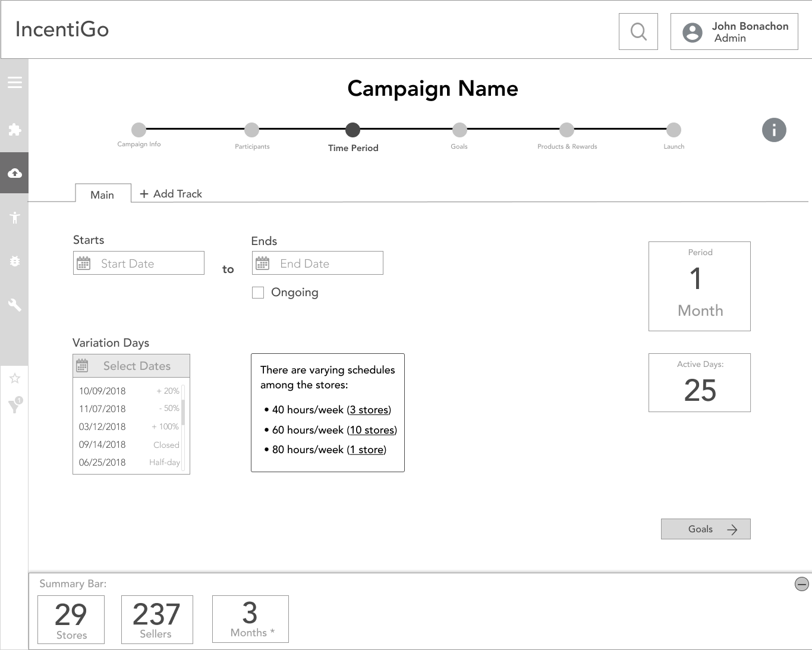812x650 pixels.
Task: Click the Goals next button
Action: (705, 529)
